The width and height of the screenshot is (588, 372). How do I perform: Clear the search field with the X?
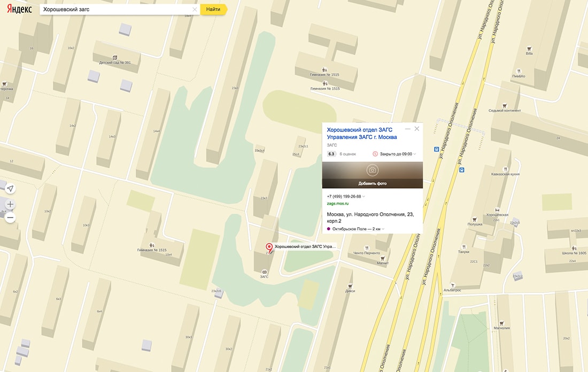click(195, 10)
